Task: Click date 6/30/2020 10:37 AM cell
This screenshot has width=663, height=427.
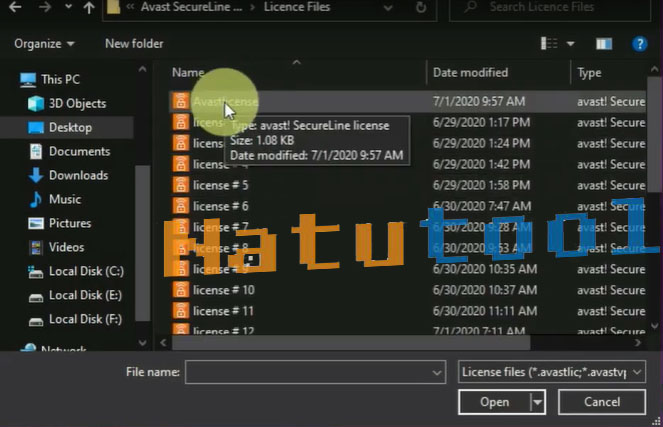Action: 485,290
